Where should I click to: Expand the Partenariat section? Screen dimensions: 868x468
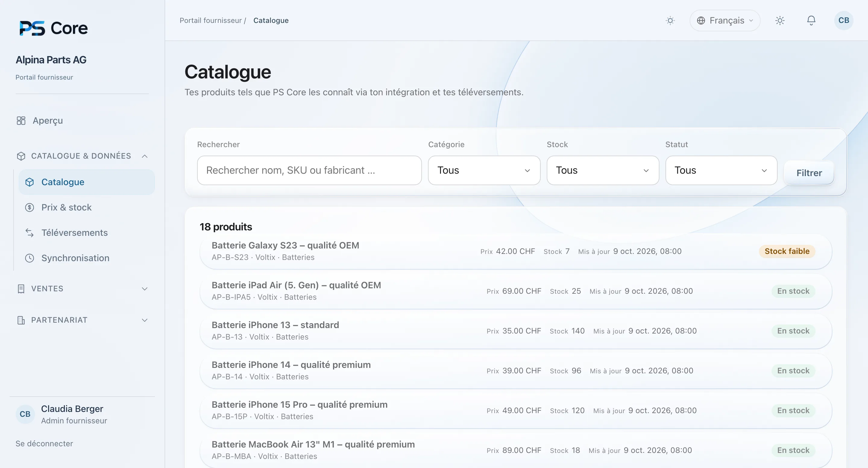tap(145, 320)
